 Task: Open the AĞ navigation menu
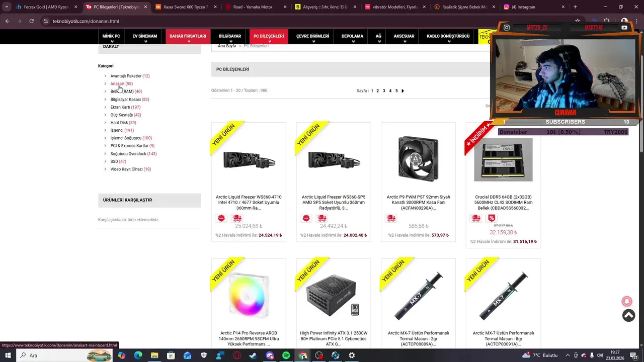[378, 37]
